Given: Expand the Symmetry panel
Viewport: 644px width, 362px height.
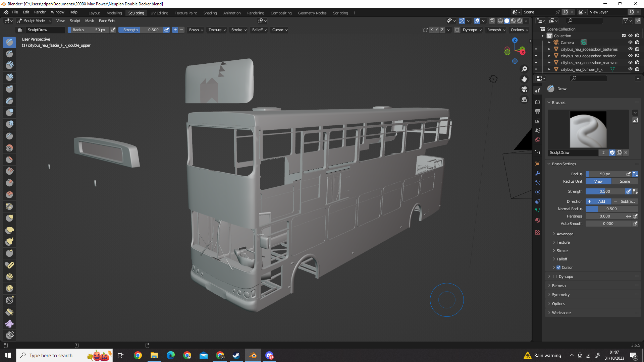Looking at the screenshot, I should point(560,295).
